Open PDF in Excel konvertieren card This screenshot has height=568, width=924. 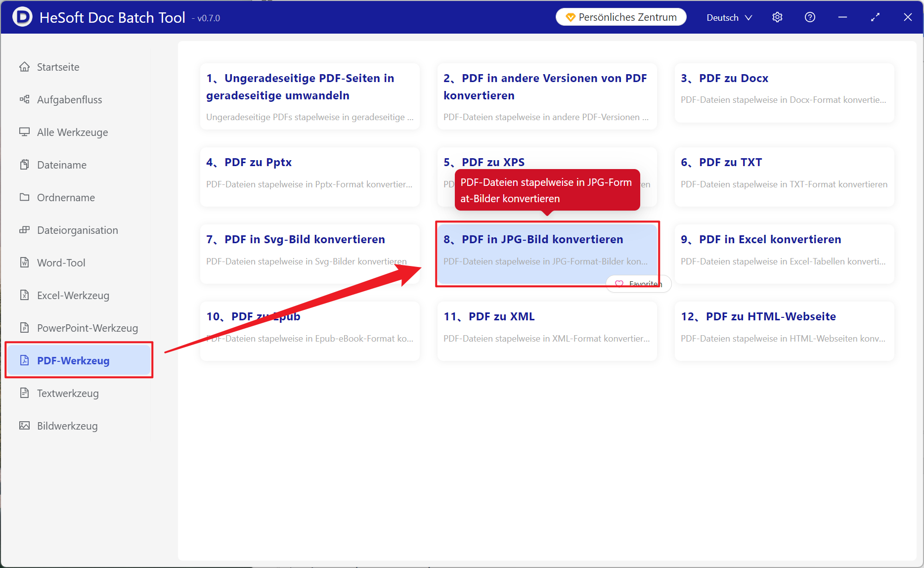[x=785, y=254]
